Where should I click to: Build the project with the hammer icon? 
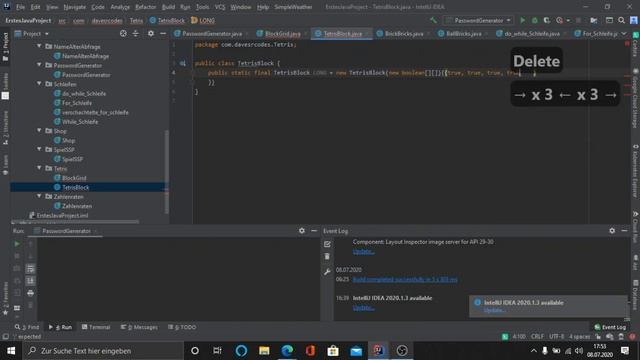(x=433, y=20)
